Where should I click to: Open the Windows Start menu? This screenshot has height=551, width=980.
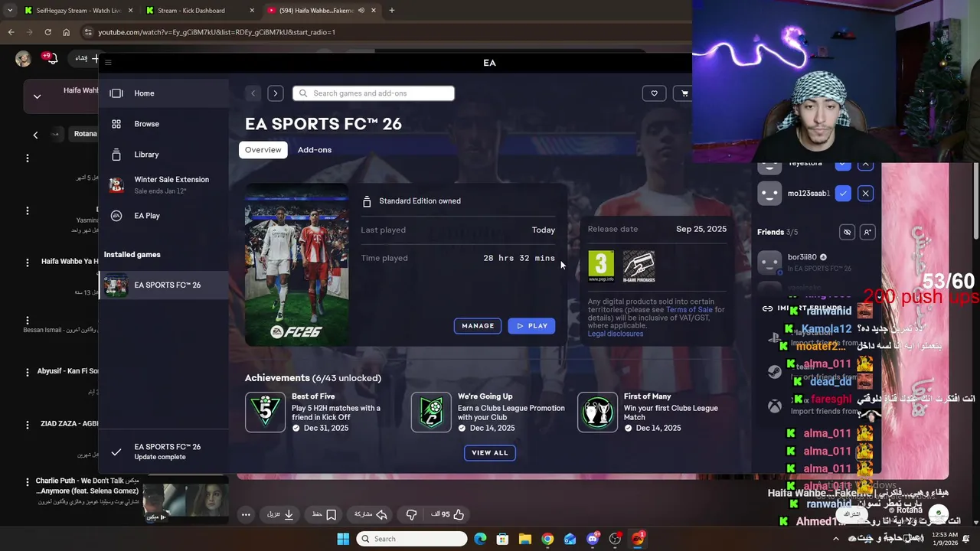(x=343, y=539)
